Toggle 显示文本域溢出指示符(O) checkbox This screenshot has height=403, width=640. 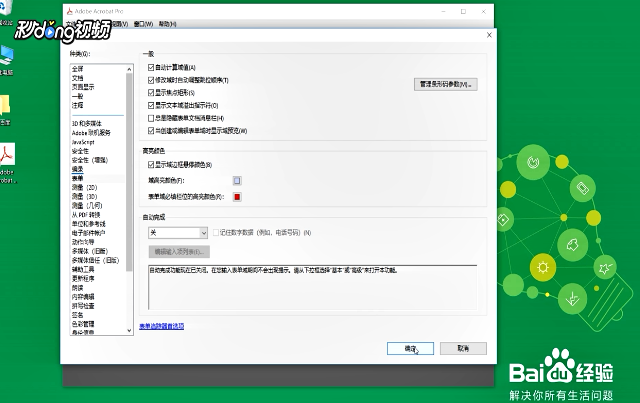click(x=151, y=105)
